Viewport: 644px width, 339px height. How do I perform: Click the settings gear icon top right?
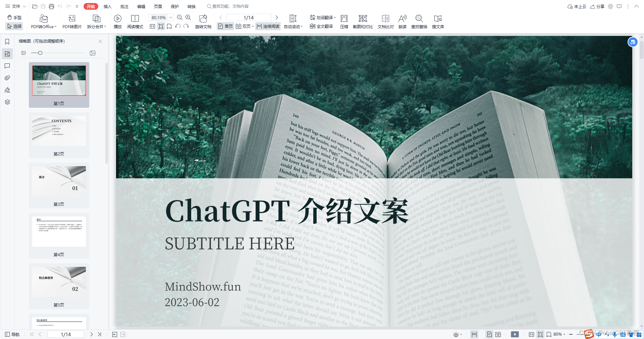coord(610,6)
